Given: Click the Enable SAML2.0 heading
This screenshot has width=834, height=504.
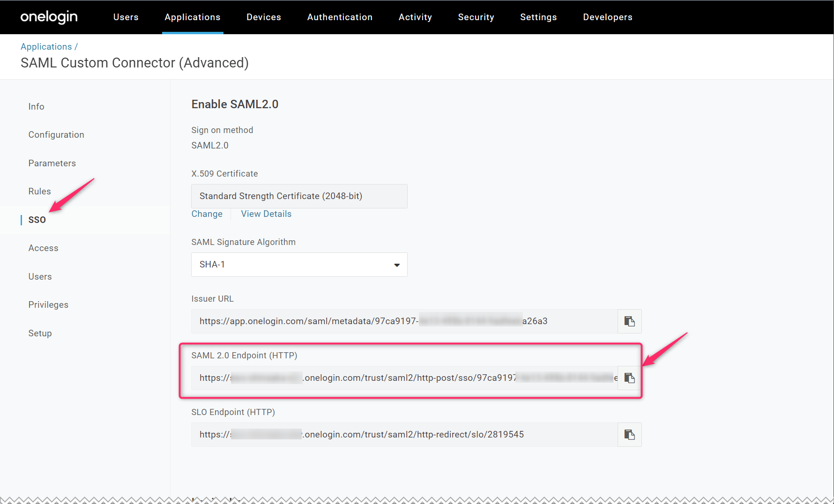Looking at the screenshot, I should 235,104.
